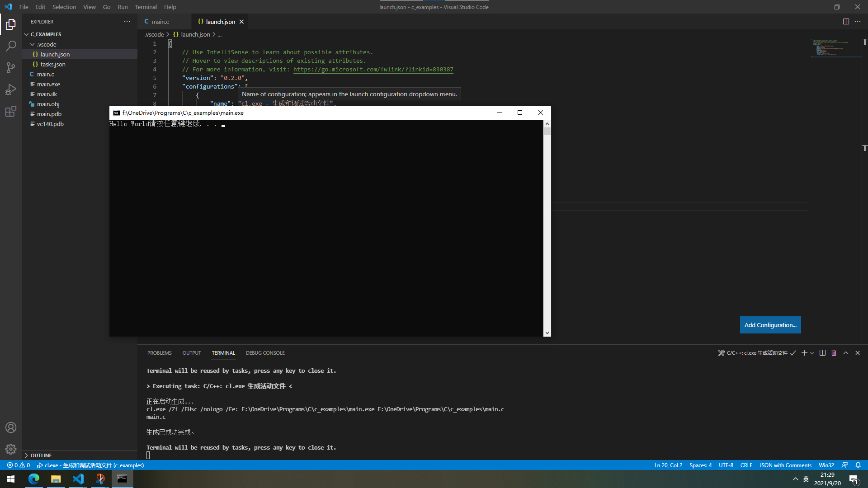Image resolution: width=868 pixels, height=488 pixels.
Task: Open editor more actions ellipsis
Action: (x=858, y=22)
